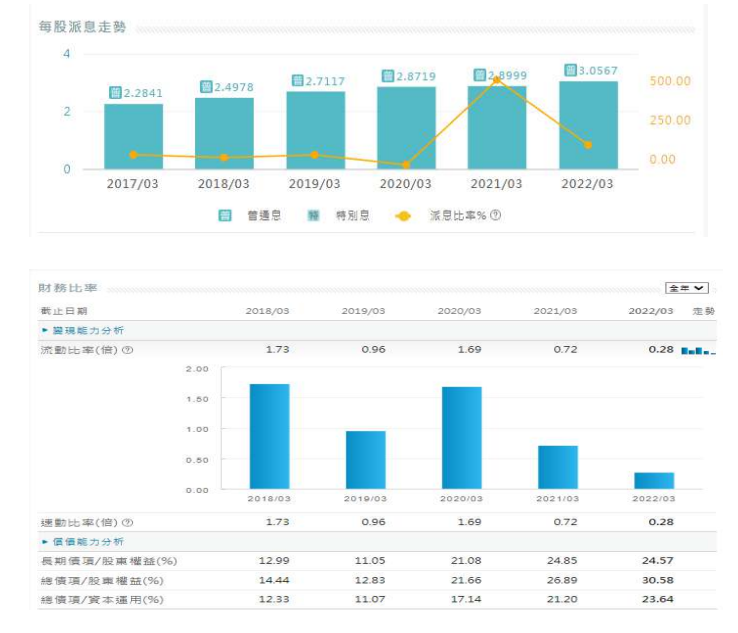Toggle the 派息比率% legend line series
Viewport: 738px width, 633px height.
click(x=440, y=216)
